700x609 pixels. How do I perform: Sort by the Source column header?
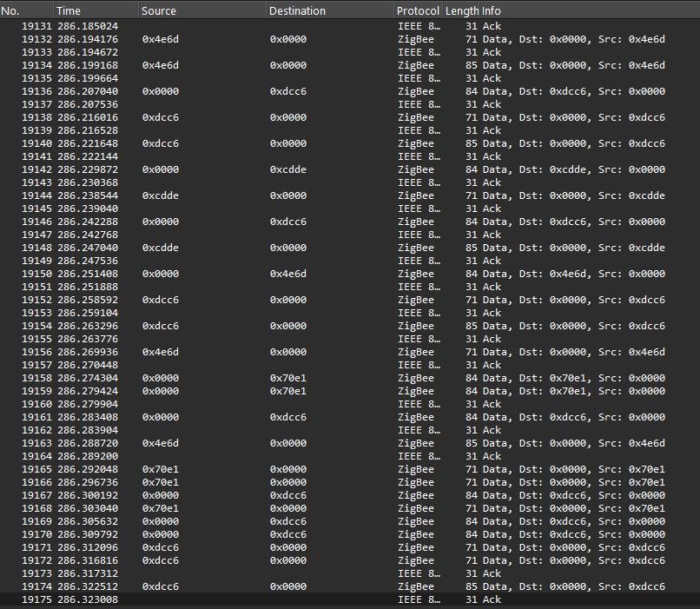[x=202, y=10]
